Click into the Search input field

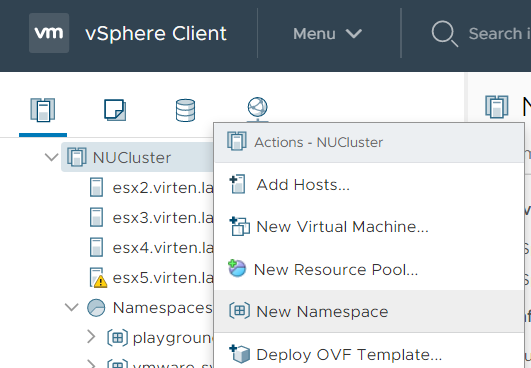click(499, 34)
